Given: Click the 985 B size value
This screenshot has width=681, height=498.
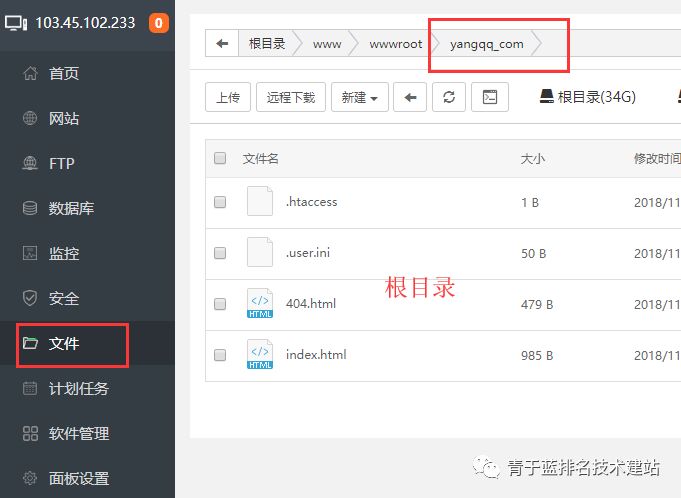Looking at the screenshot, I should coord(537,356).
